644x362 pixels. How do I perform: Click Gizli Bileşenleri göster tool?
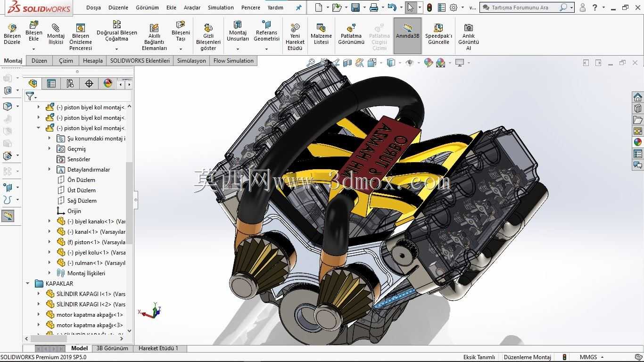coord(208,37)
